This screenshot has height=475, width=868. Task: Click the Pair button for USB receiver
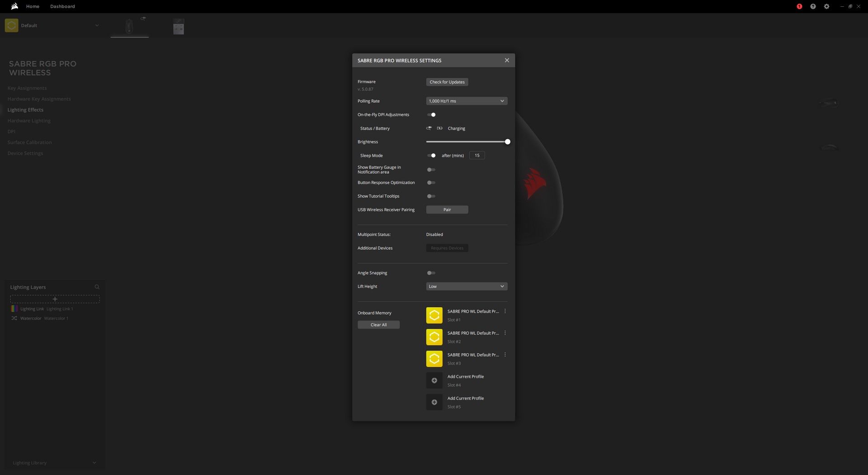pos(447,209)
